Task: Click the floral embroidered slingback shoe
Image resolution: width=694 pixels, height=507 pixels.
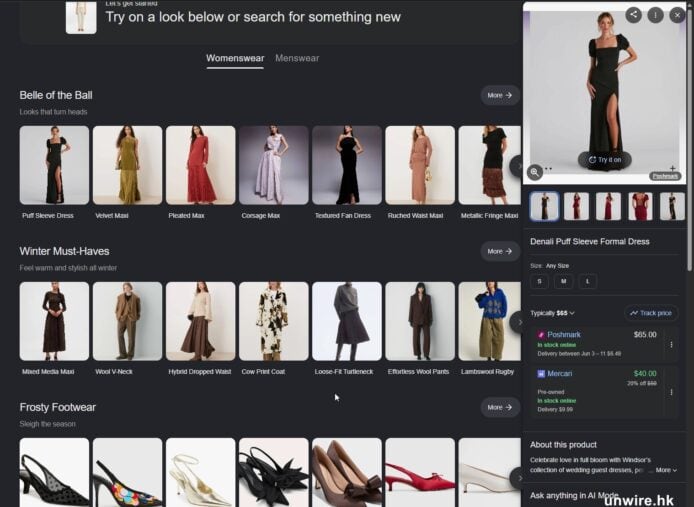Action: point(127,472)
